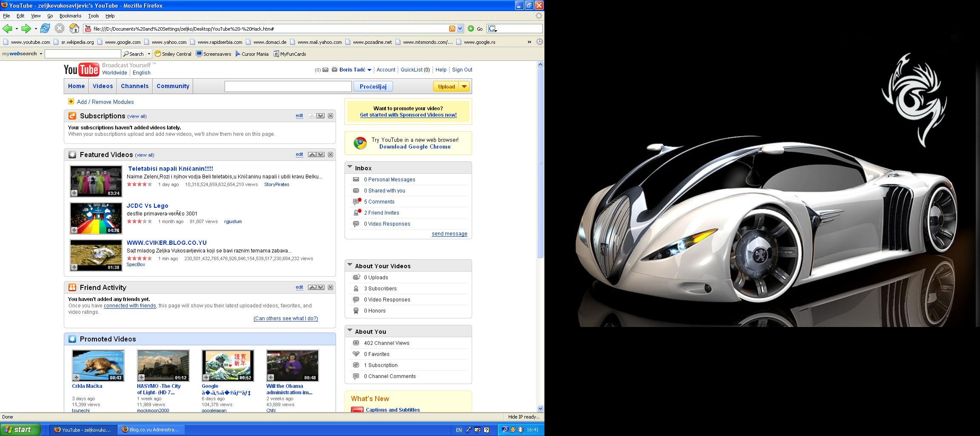The height and width of the screenshot is (436, 980).
Task: Click the Windows Start button
Action: (x=20, y=430)
